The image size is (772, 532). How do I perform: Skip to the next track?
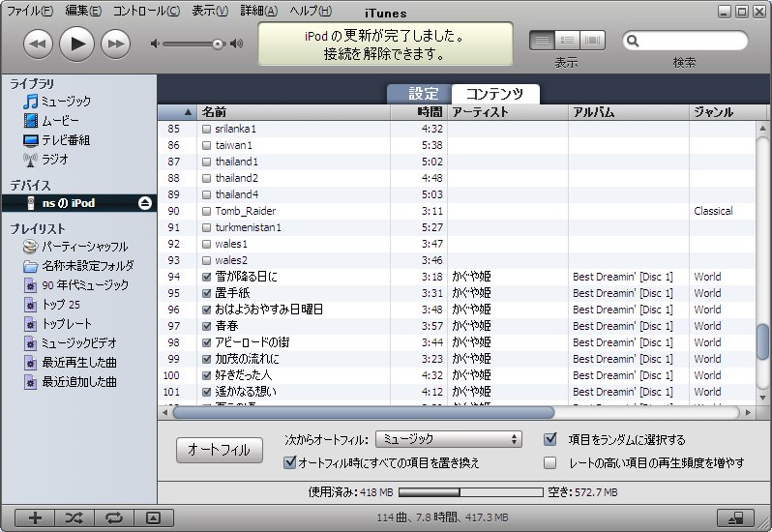116,44
